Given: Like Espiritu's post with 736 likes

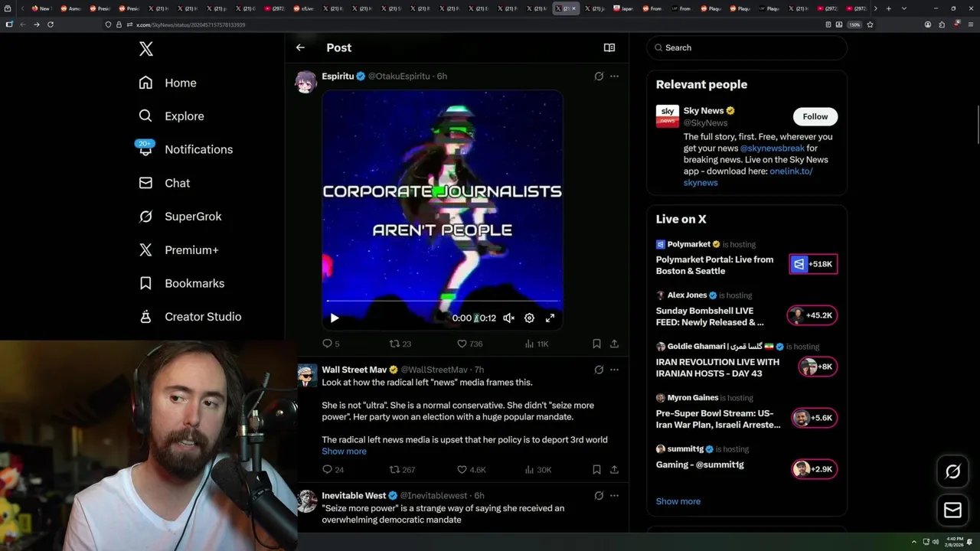Looking at the screenshot, I should point(469,344).
